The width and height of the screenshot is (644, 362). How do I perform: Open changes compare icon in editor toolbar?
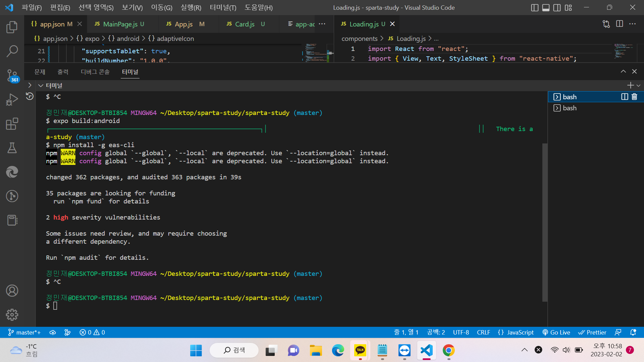click(606, 24)
